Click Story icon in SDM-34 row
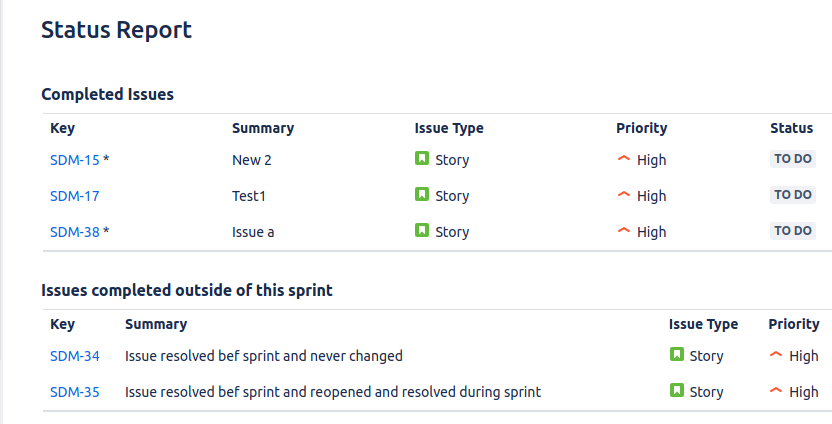The height and width of the screenshot is (424, 832). [677, 354]
